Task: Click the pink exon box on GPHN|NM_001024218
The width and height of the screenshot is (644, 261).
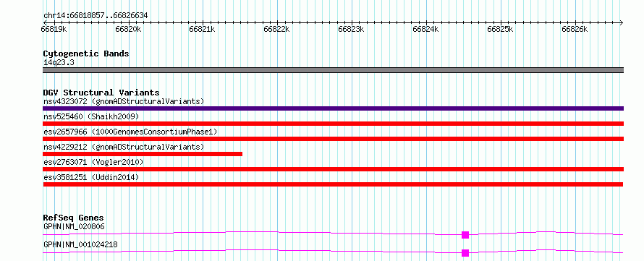Action: tap(465, 253)
